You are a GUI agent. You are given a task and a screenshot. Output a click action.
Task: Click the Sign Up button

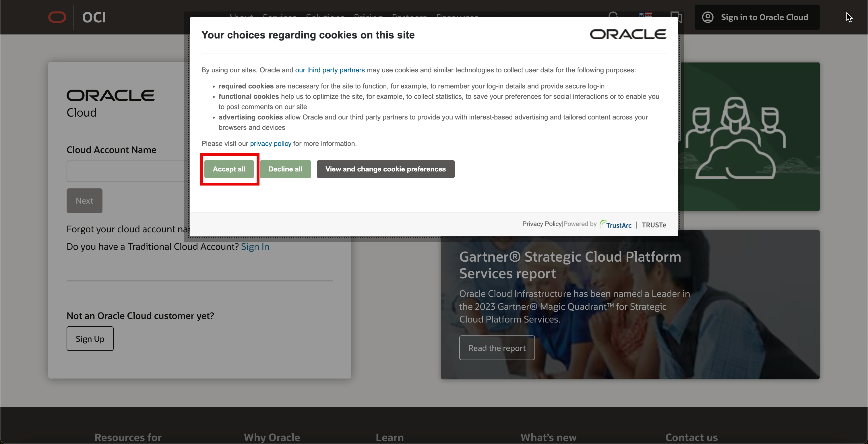coord(90,339)
